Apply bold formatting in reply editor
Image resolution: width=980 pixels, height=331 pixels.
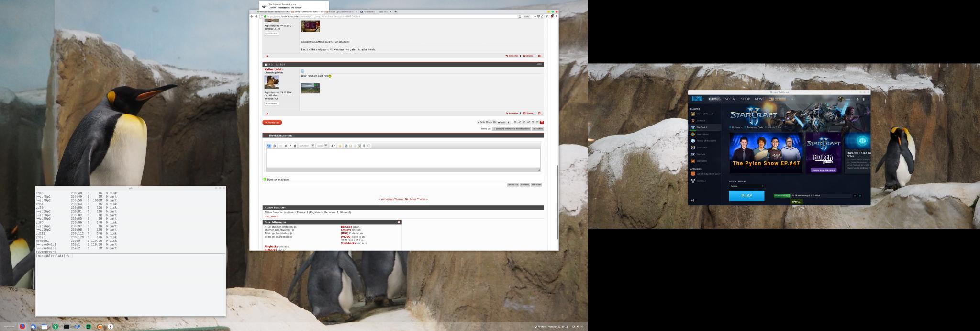(286, 146)
